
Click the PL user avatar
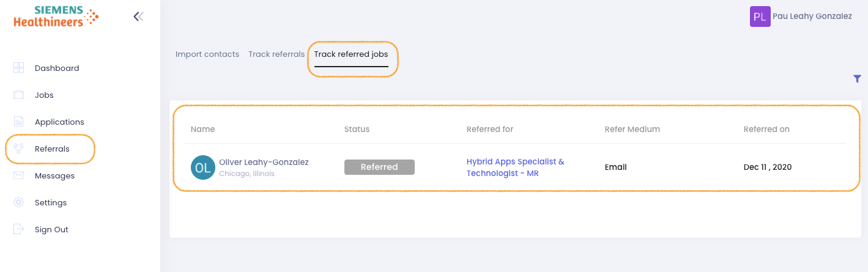coord(760,17)
